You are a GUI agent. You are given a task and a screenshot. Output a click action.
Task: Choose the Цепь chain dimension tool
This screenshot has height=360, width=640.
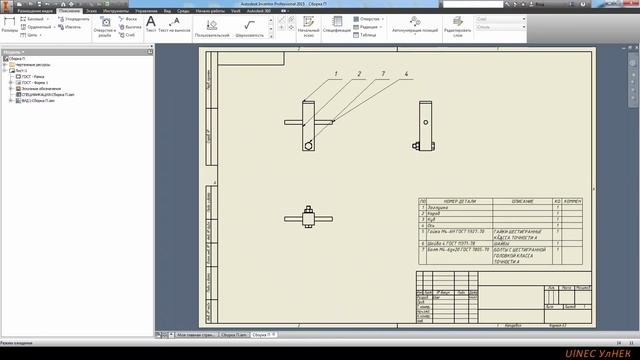pos(29,35)
